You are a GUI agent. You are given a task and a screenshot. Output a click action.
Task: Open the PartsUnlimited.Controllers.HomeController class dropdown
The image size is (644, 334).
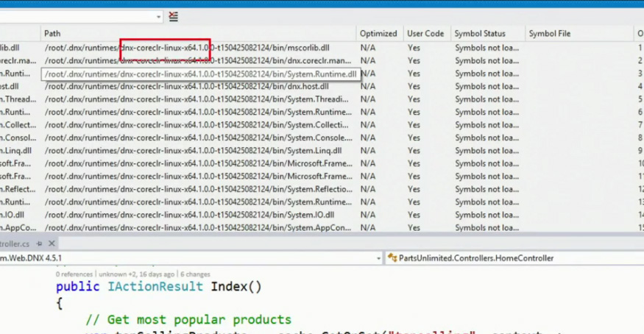pyautogui.click(x=639, y=258)
